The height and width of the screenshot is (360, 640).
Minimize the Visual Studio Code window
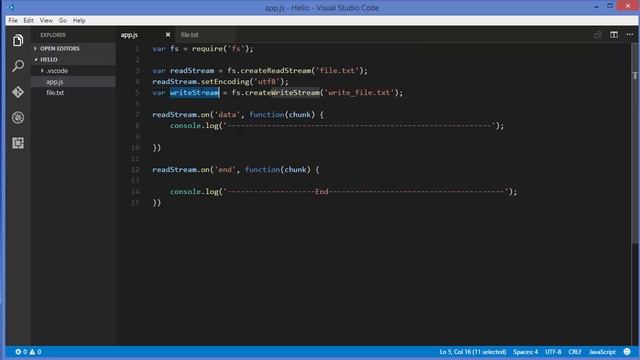click(x=596, y=7)
